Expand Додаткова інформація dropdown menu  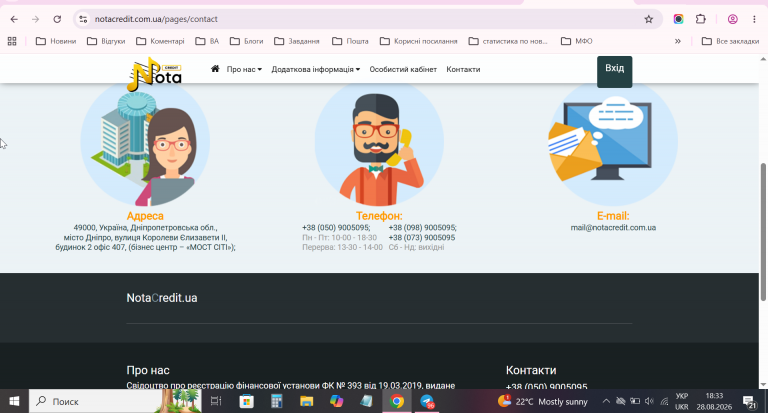[x=315, y=70]
